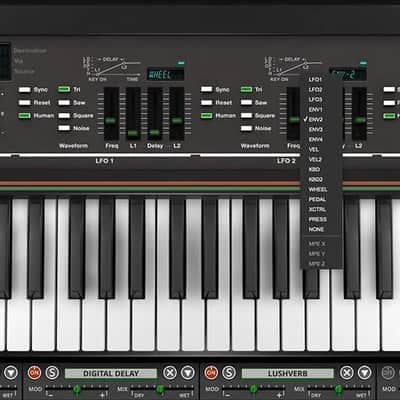Click the LFO 2 mod source display
Image resolution: width=400 pixels, height=400 pixels.
click(348, 75)
